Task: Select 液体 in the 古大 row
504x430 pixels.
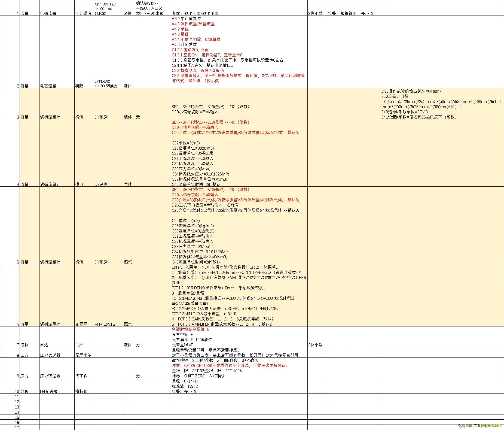Action: [x=129, y=337]
